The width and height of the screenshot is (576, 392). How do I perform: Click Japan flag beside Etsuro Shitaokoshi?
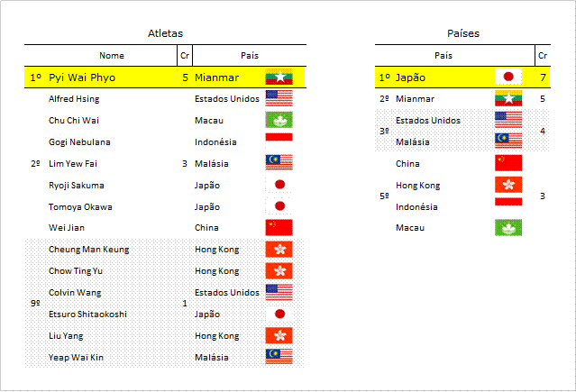click(279, 314)
